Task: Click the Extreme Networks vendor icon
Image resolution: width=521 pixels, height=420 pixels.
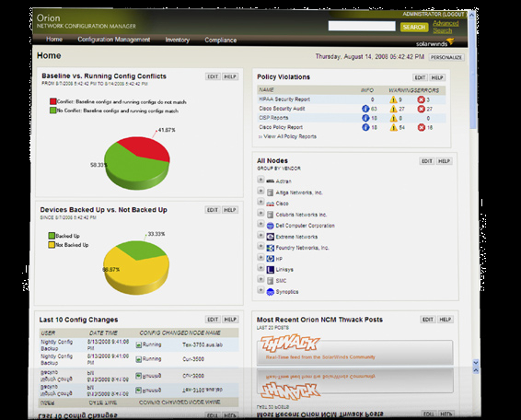Action: pyautogui.click(x=270, y=237)
